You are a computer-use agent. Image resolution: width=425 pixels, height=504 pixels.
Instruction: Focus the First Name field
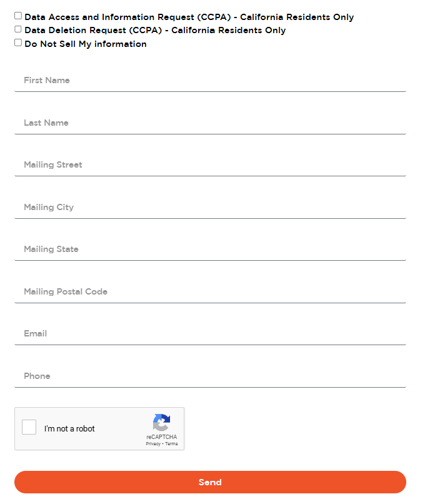210,81
